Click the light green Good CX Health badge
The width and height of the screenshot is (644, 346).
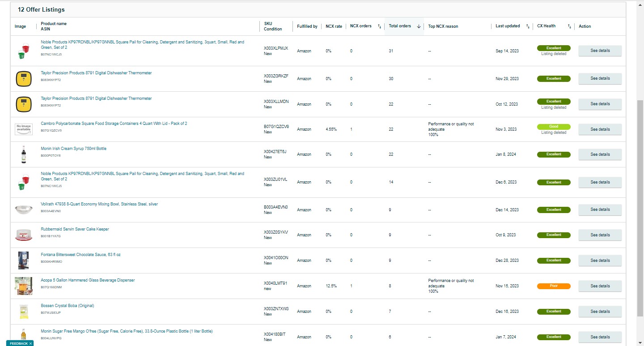click(554, 127)
